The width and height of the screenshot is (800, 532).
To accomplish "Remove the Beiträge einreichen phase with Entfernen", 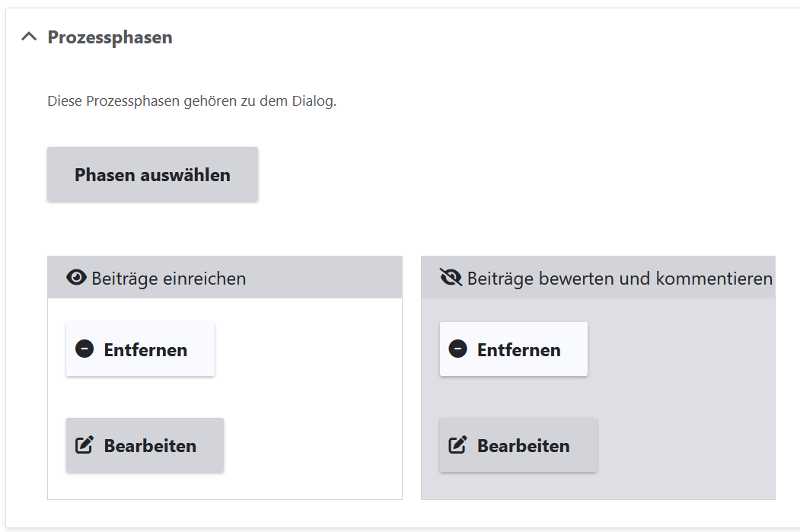I will pyautogui.click(x=140, y=349).
